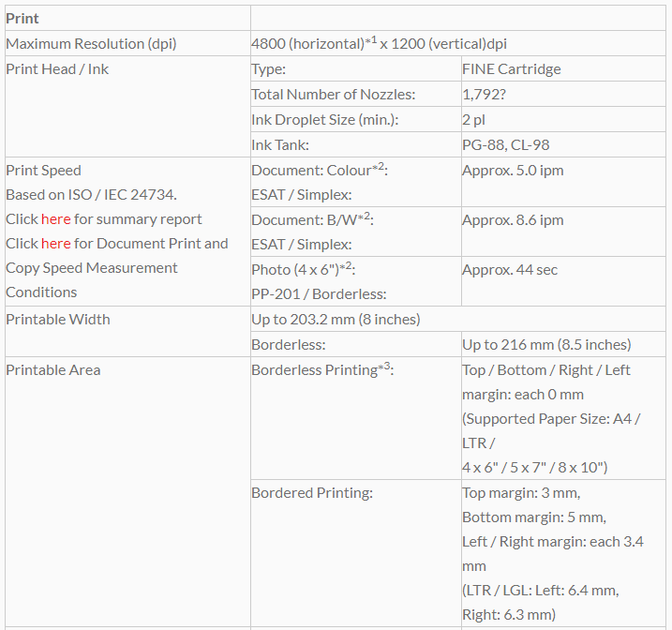
Task: Select the "Up to 216 mm (8.5 inches)" value
Action: tap(546, 345)
